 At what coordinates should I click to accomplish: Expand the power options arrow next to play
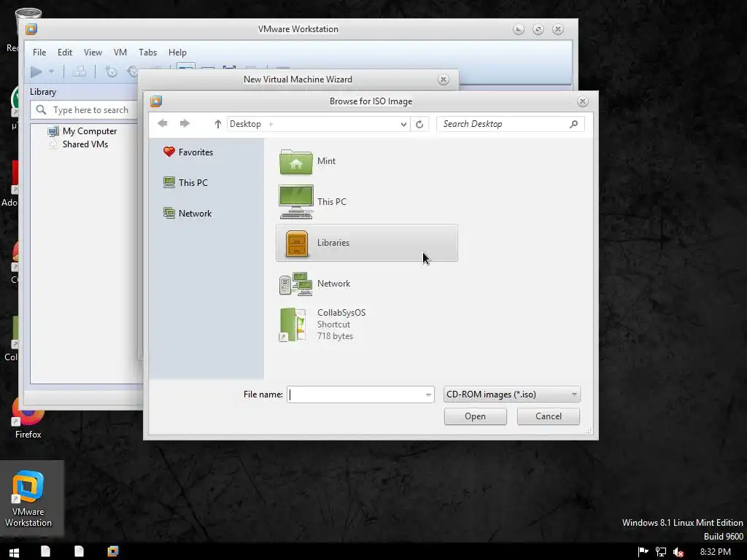coord(51,72)
